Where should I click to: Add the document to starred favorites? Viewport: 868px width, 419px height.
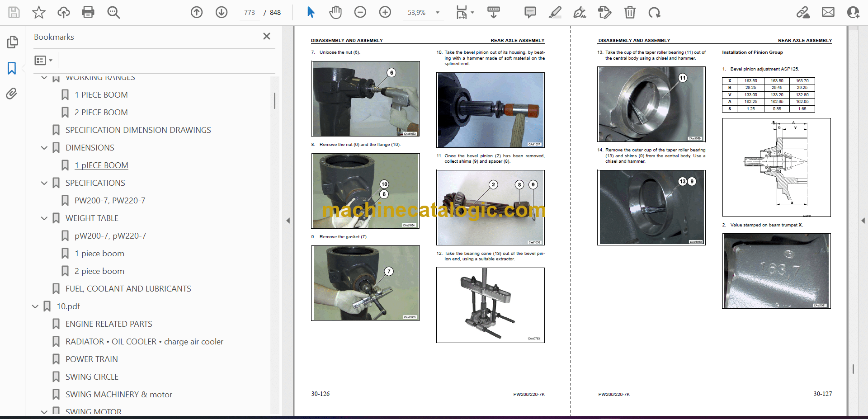click(x=39, y=12)
